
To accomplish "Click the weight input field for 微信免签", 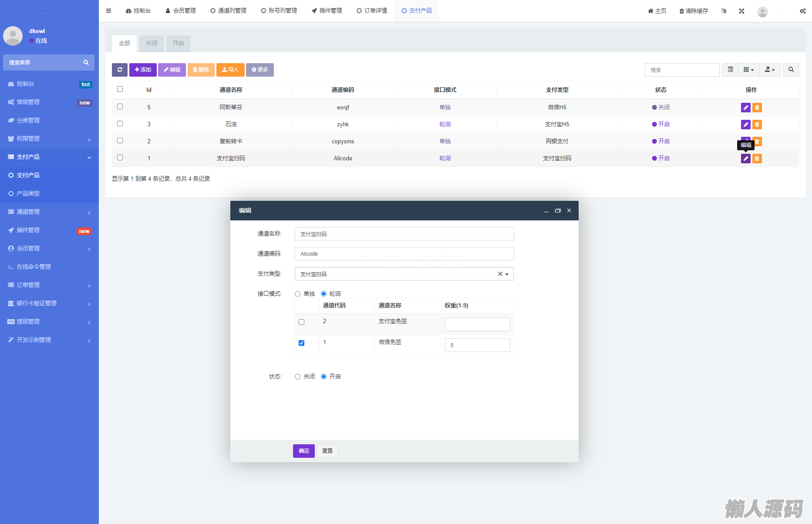I will pos(477,345).
